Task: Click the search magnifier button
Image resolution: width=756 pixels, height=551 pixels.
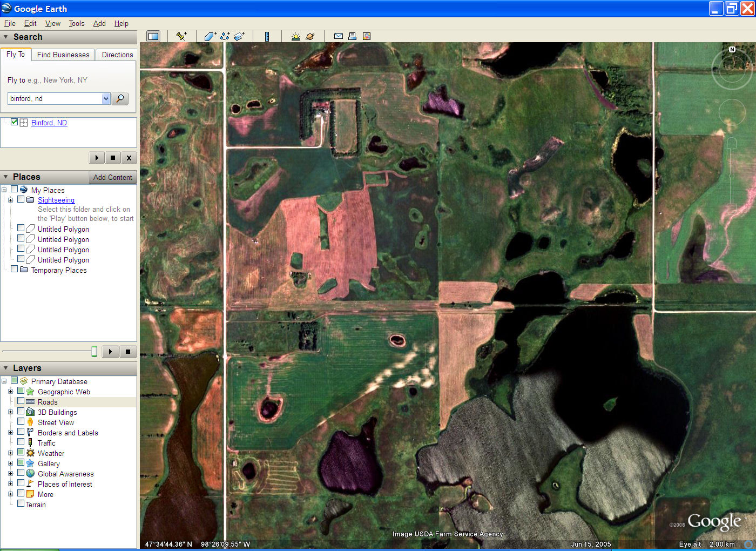Action: point(120,98)
